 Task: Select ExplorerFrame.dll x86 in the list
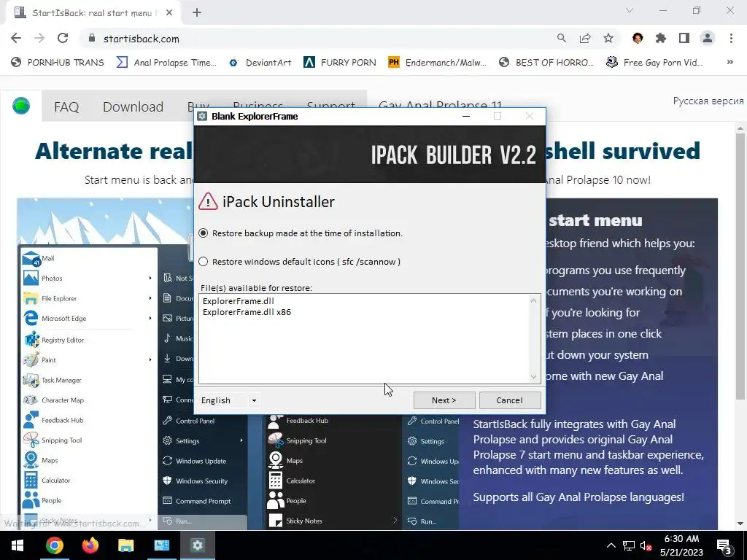[x=247, y=312]
